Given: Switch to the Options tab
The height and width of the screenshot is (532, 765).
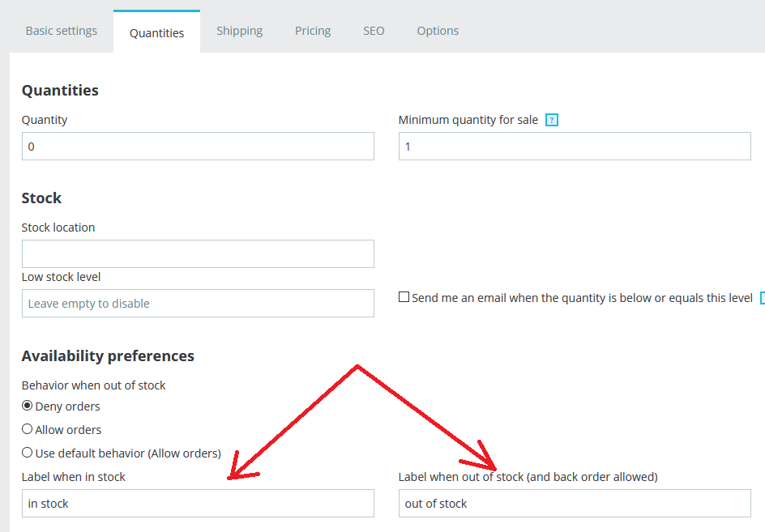Looking at the screenshot, I should [x=438, y=31].
